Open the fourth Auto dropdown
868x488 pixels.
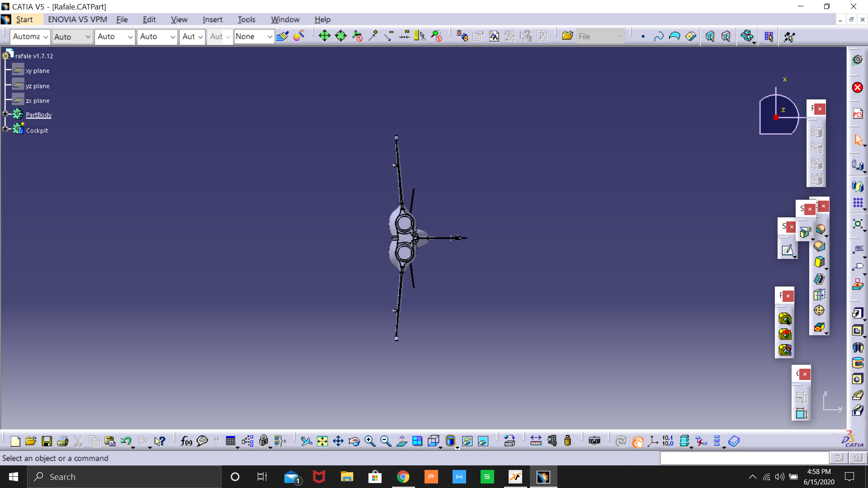click(x=173, y=37)
